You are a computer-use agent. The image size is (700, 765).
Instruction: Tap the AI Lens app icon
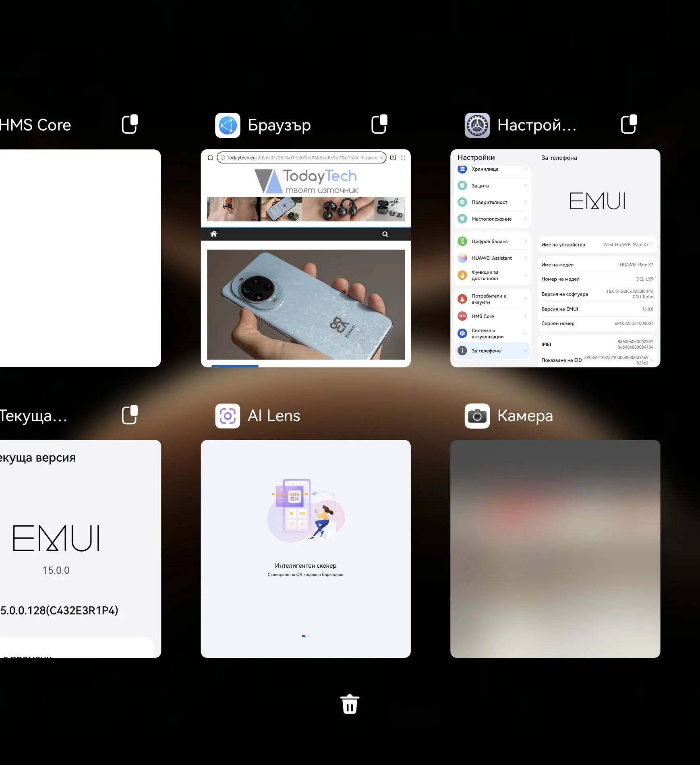[228, 416]
